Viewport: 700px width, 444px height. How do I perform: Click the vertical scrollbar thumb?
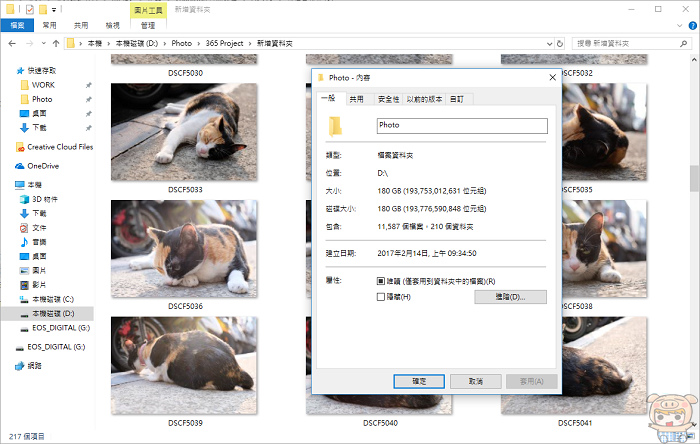pos(694,178)
